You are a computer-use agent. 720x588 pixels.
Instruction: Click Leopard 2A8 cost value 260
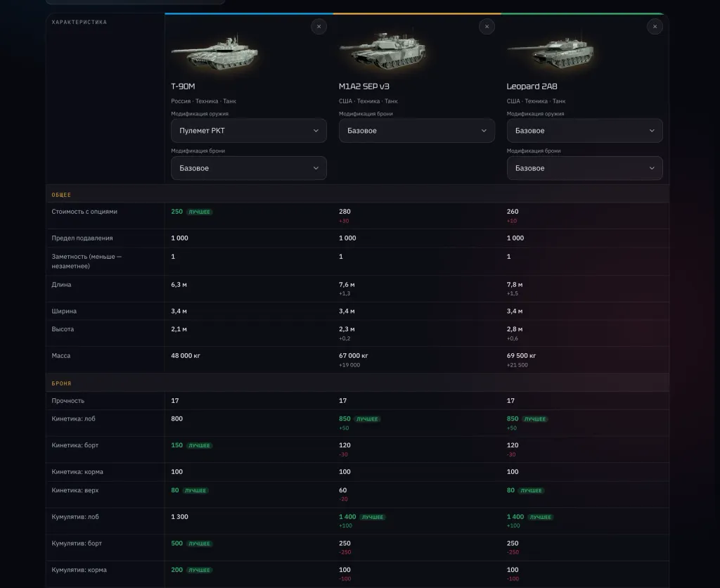click(513, 211)
